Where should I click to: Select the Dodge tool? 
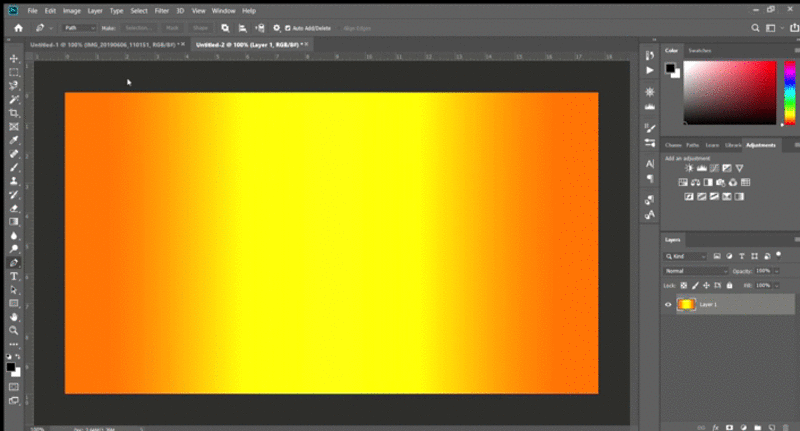tap(14, 249)
